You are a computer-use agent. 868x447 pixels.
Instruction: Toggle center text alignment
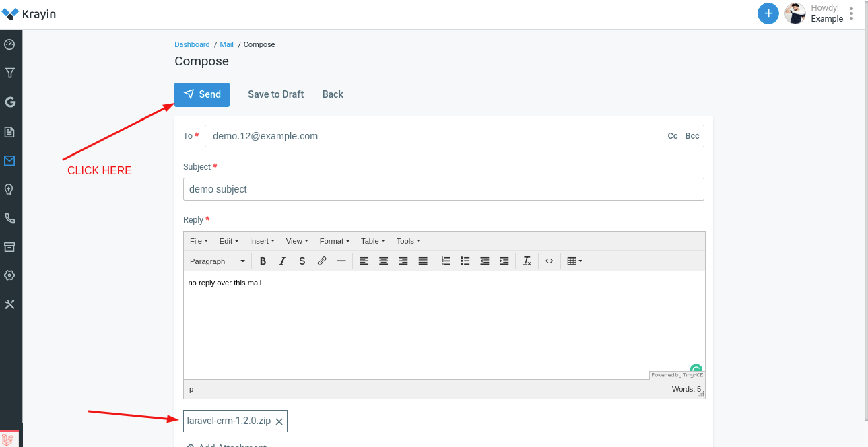pos(383,261)
